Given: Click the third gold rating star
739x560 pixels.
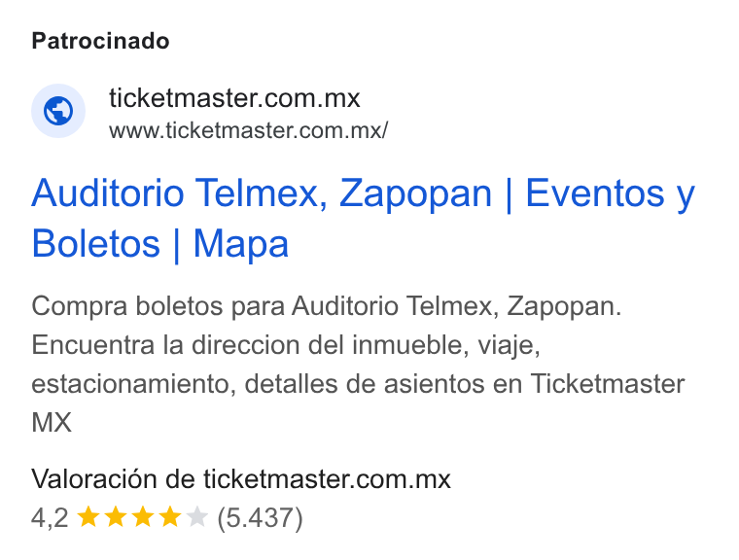Looking at the screenshot, I should pyautogui.click(x=143, y=516).
